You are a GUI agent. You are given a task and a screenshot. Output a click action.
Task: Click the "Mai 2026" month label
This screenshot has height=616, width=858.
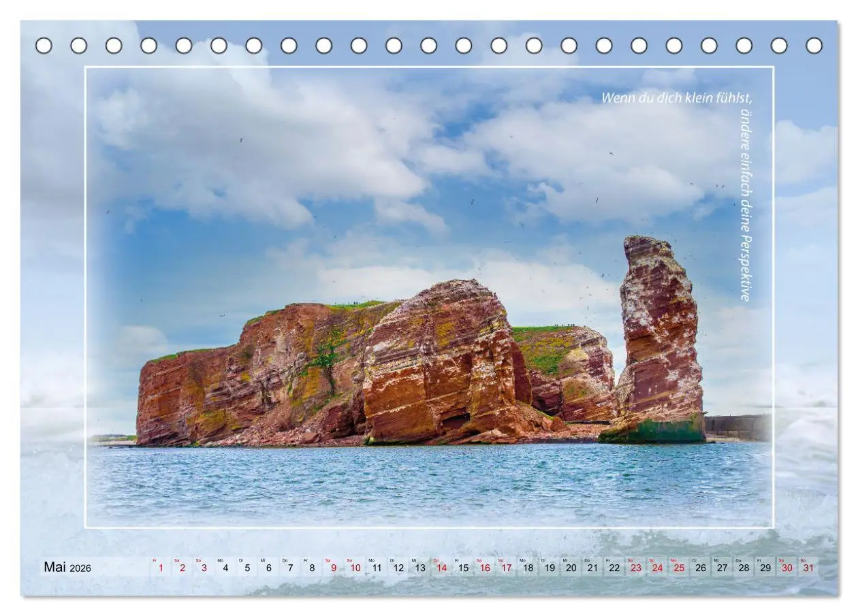[x=67, y=567]
